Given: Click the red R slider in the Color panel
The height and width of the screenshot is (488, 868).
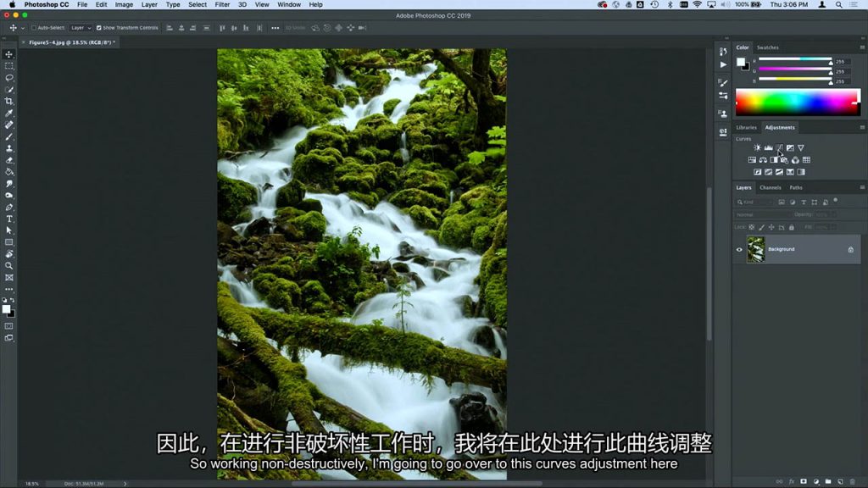Looking at the screenshot, I should coord(795,59).
